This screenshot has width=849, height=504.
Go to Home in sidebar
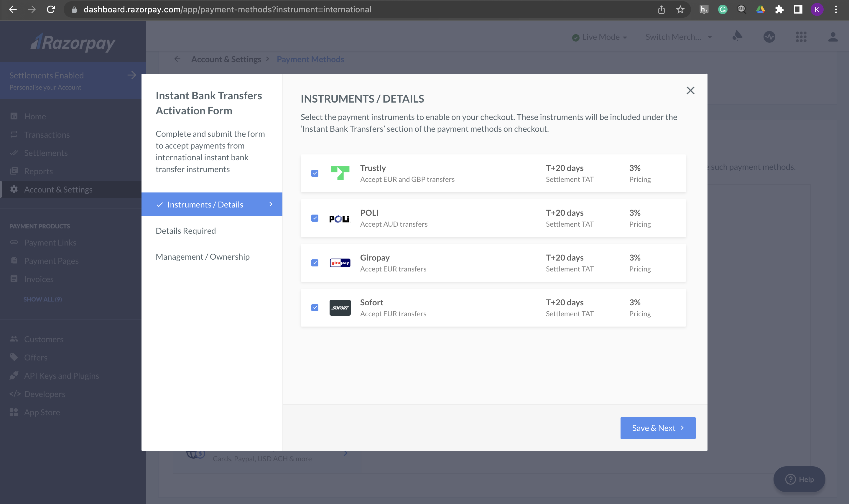point(35,116)
